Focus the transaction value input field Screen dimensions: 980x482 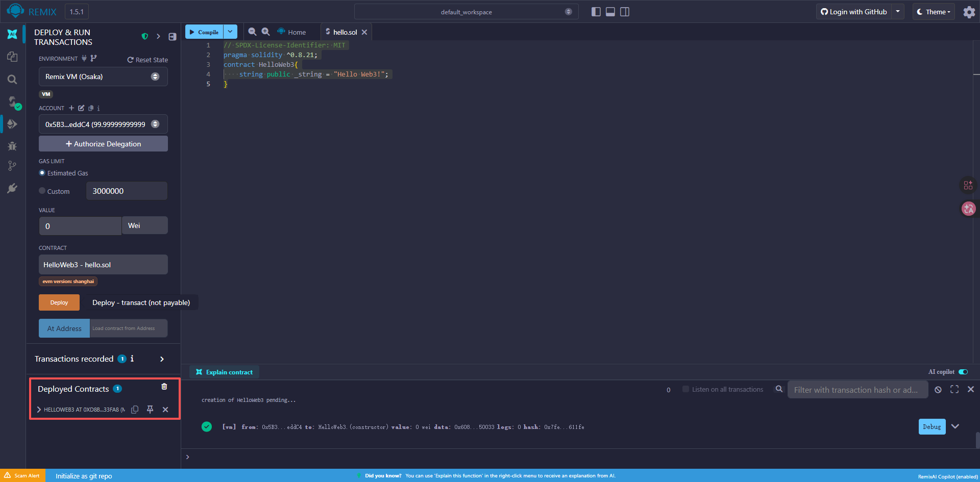coord(80,226)
